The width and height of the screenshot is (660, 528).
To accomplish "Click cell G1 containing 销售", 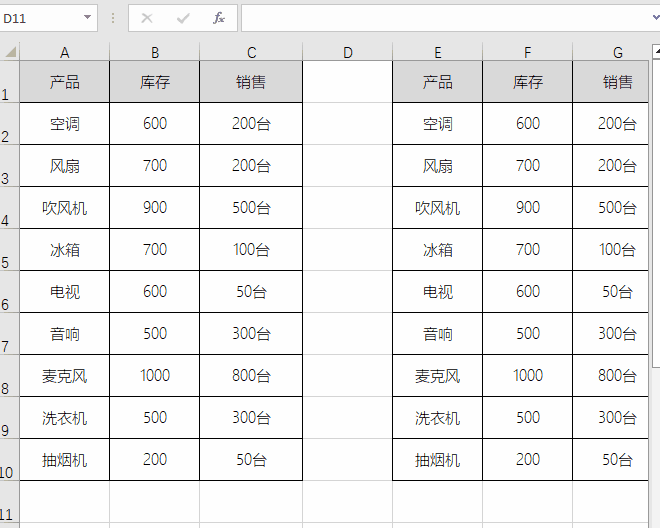I will click(x=611, y=82).
